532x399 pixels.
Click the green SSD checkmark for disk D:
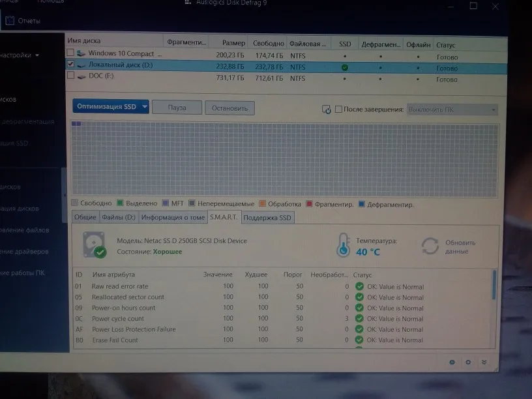click(x=345, y=68)
